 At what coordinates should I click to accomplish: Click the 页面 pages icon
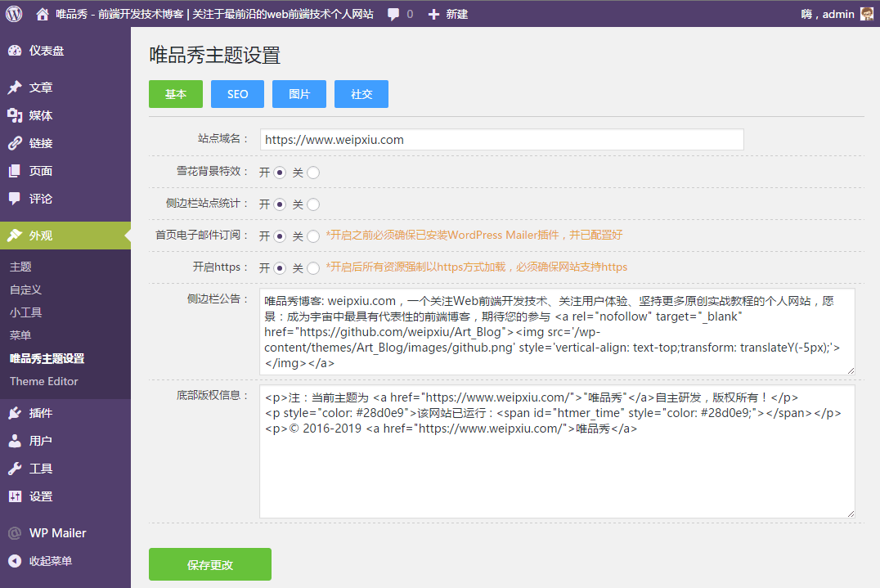pyautogui.click(x=15, y=171)
